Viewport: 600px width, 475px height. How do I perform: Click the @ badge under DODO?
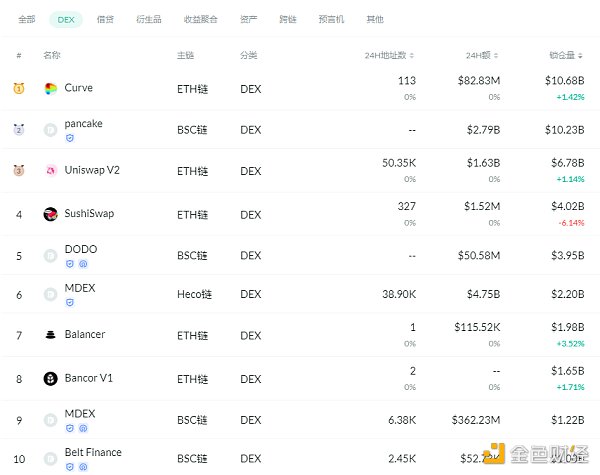click(83, 264)
